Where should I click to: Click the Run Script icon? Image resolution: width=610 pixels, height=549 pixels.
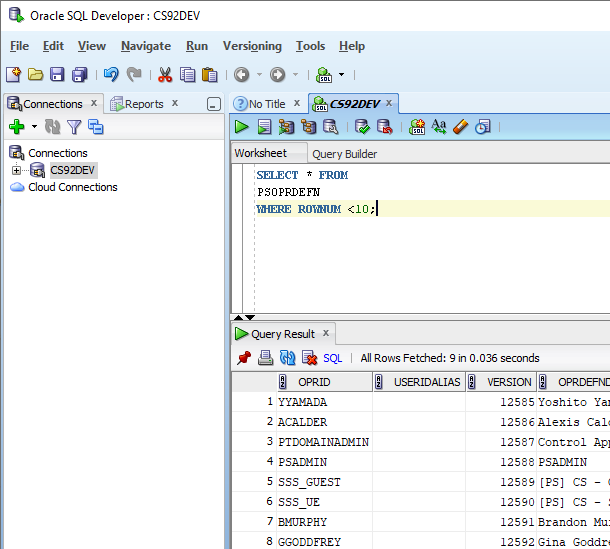pyautogui.click(x=264, y=127)
